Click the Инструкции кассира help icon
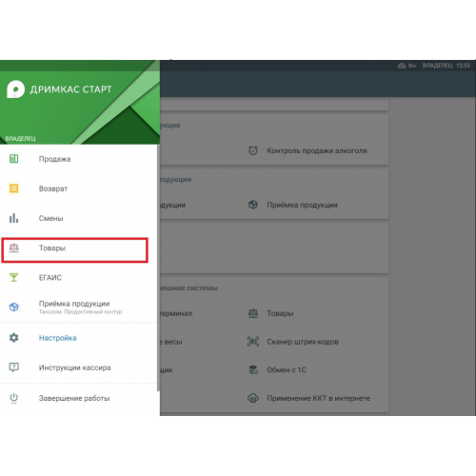 tap(13, 367)
